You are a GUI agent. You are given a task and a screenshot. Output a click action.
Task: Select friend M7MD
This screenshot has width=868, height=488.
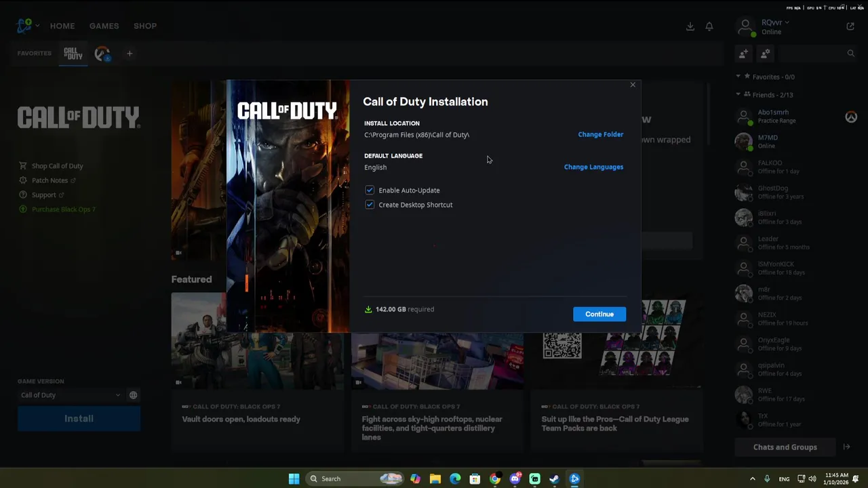click(x=797, y=141)
